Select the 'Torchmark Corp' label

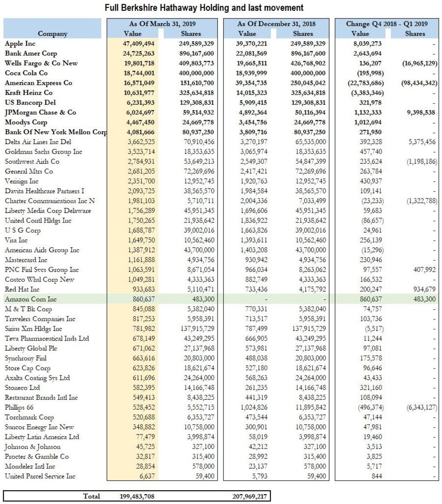[29, 417]
